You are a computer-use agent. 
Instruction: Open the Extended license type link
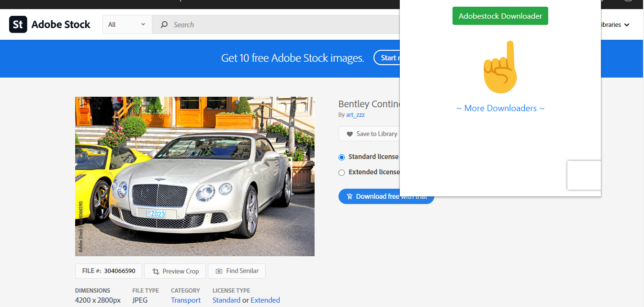tap(265, 300)
